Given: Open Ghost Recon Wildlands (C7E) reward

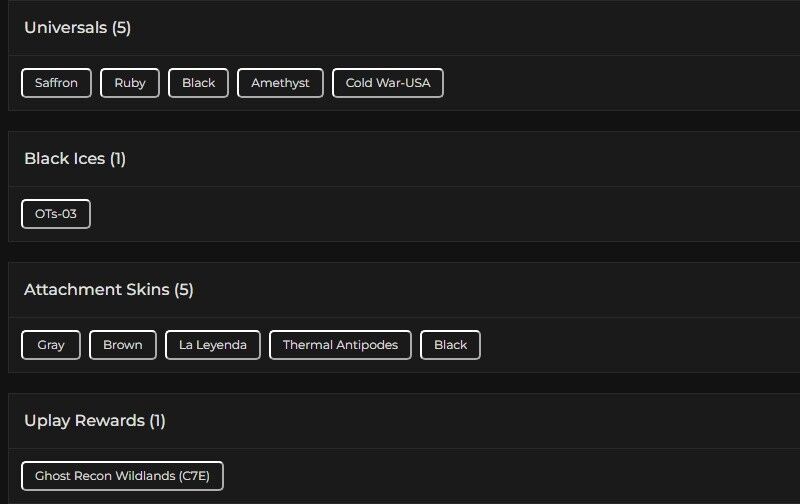Looking at the screenshot, I should tap(122, 476).
